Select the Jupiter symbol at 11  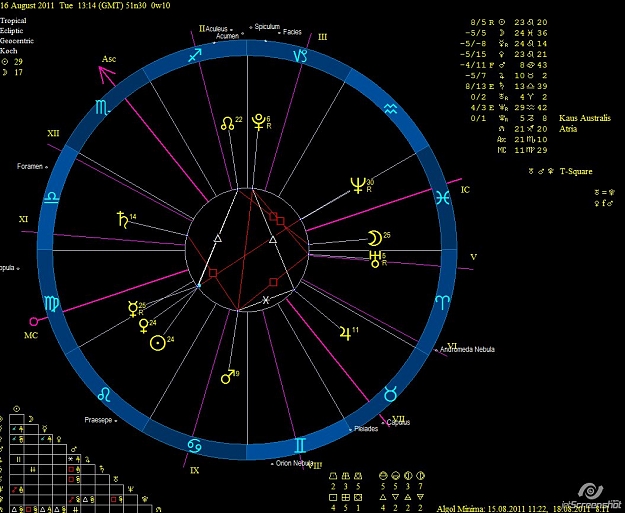point(345,333)
